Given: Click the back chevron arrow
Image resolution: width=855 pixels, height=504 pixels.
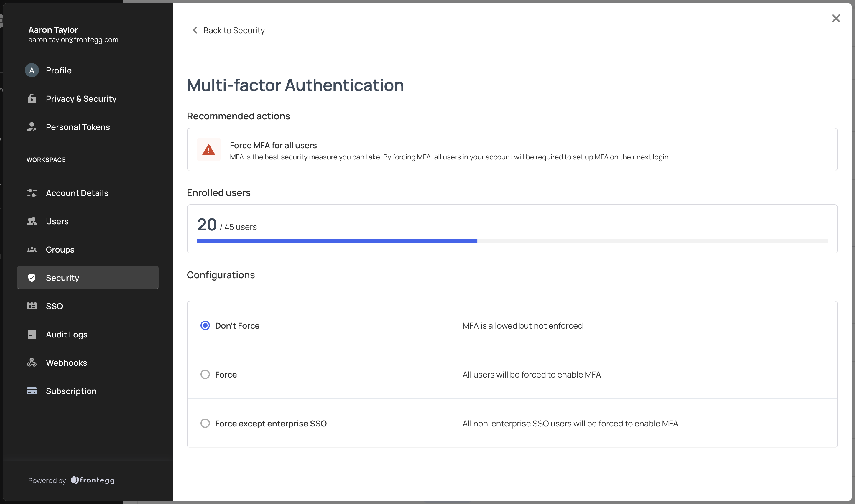Looking at the screenshot, I should pos(195,30).
